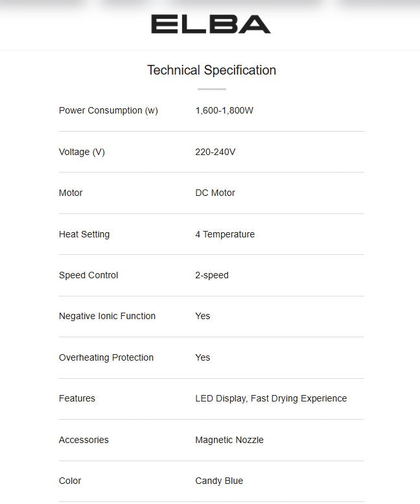Click the Motor row label

pyautogui.click(x=71, y=193)
